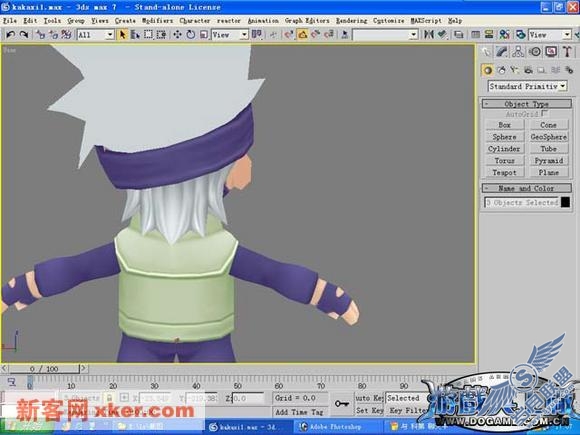Image resolution: width=580 pixels, height=435 pixels.
Task: Open reference coordinate system View dropdown
Action: (230, 35)
